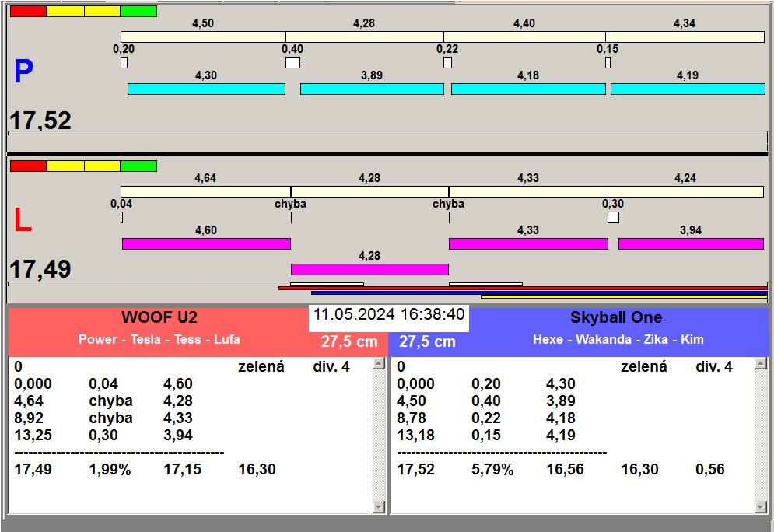774x532 pixels.
Task: Click the white pass marker under 0,15
Action: [x=608, y=63]
